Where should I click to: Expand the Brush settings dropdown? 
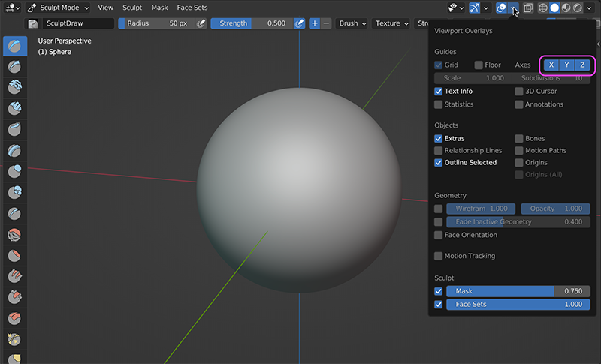point(352,23)
